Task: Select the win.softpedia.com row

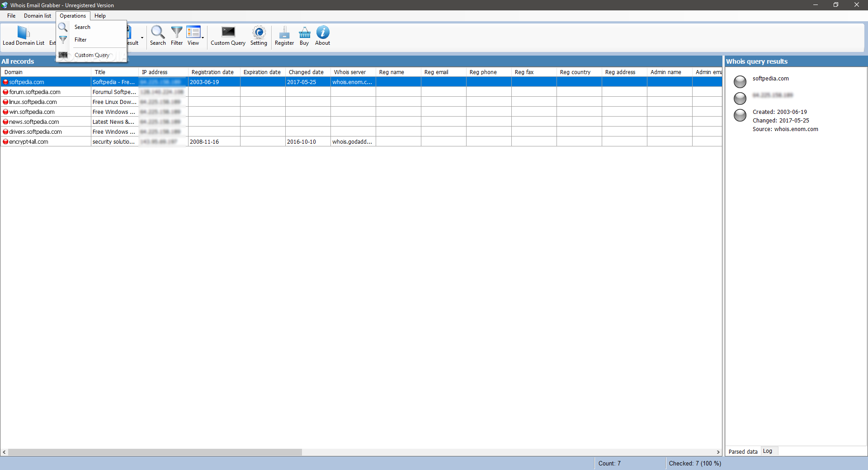Action: [361, 112]
